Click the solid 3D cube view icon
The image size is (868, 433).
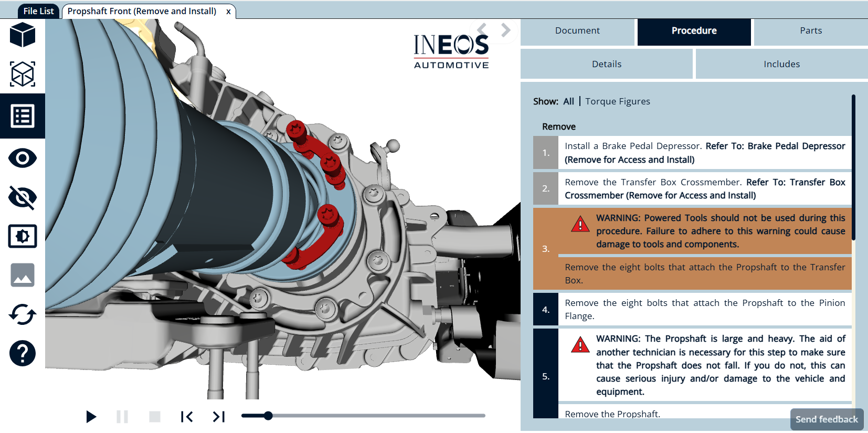click(x=23, y=35)
